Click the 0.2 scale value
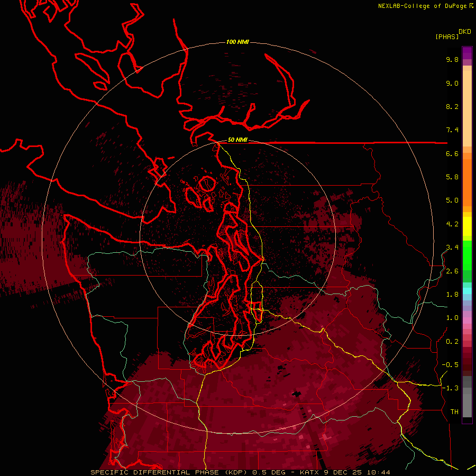The width and height of the screenshot is (476, 476). tap(452, 342)
